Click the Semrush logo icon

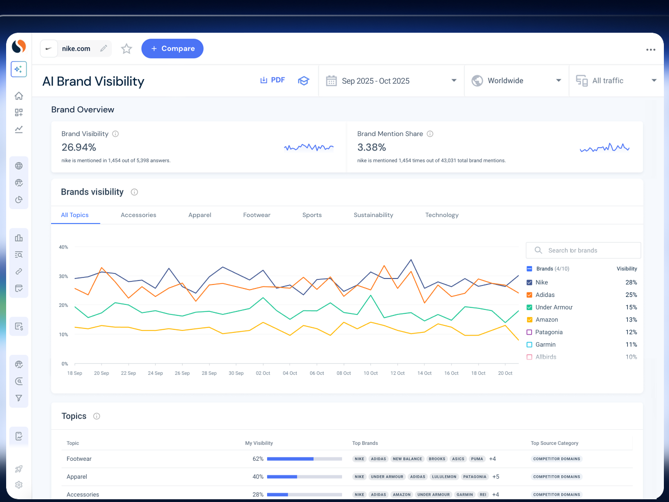(x=19, y=46)
